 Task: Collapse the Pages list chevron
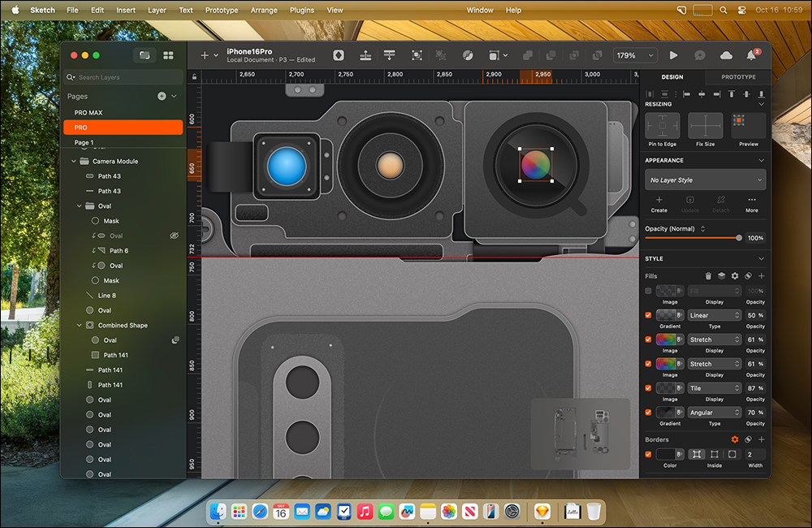point(174,97)
